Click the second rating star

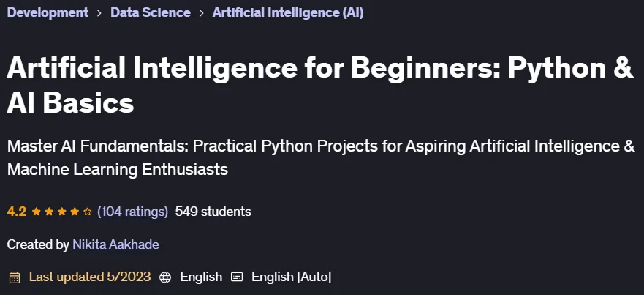pos(49,212)
